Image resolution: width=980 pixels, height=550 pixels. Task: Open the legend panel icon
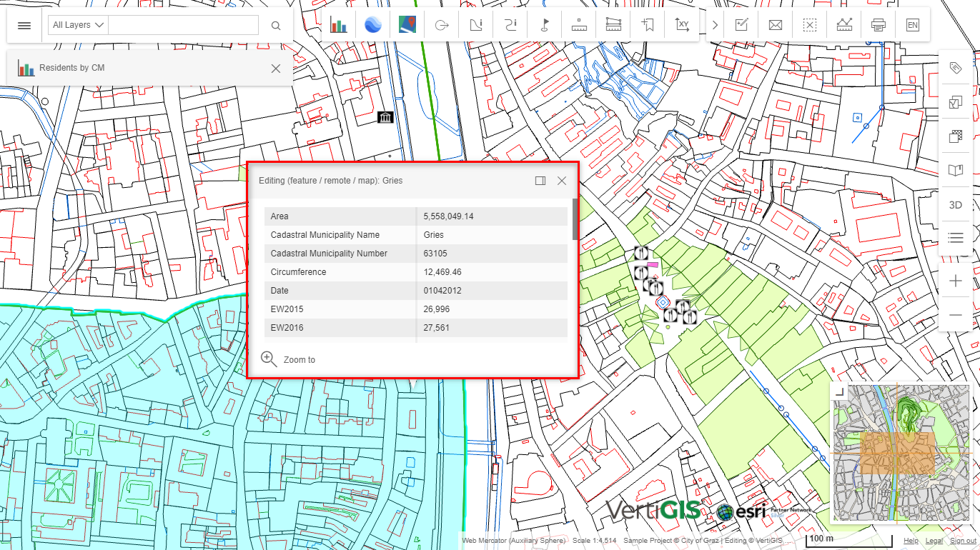(956, 238)
